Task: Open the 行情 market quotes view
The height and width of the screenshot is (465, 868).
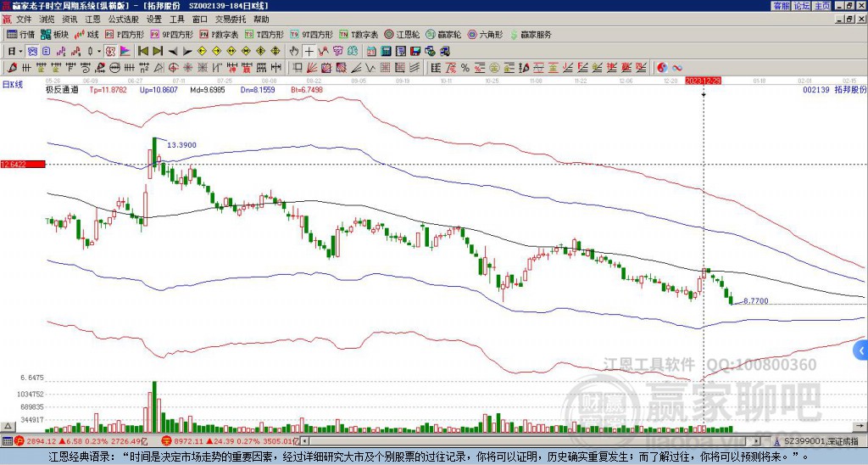Action: pyautogui.click(x=20, y=35)
